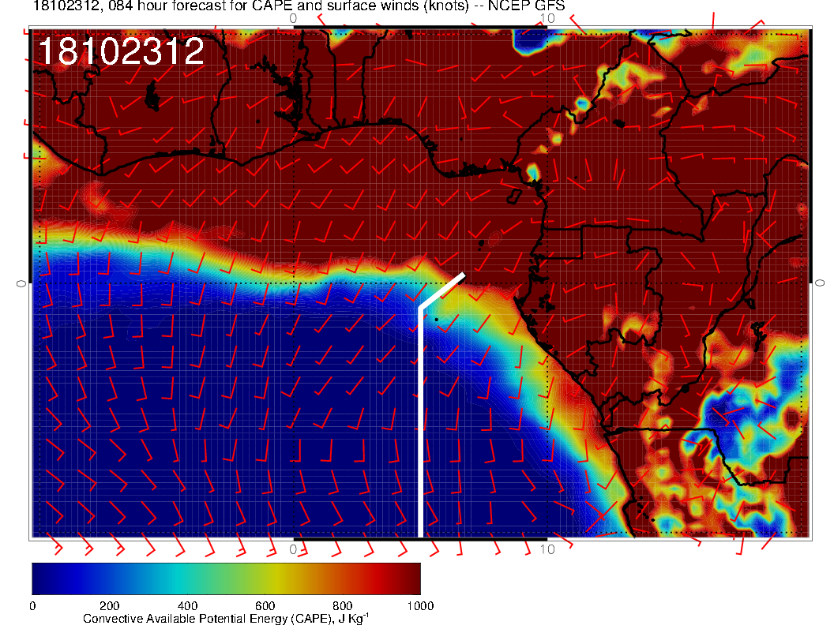Viewport: 834px width, 644px height.
Task: Click the cyan section of the CAPE colorbar
Action: click(x=183, y=578)
